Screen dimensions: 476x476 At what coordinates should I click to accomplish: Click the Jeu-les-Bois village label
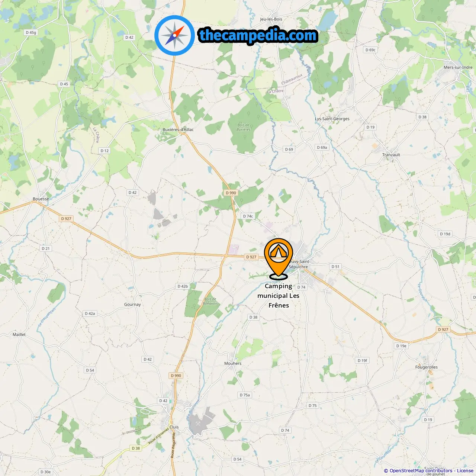coord(271,19)
